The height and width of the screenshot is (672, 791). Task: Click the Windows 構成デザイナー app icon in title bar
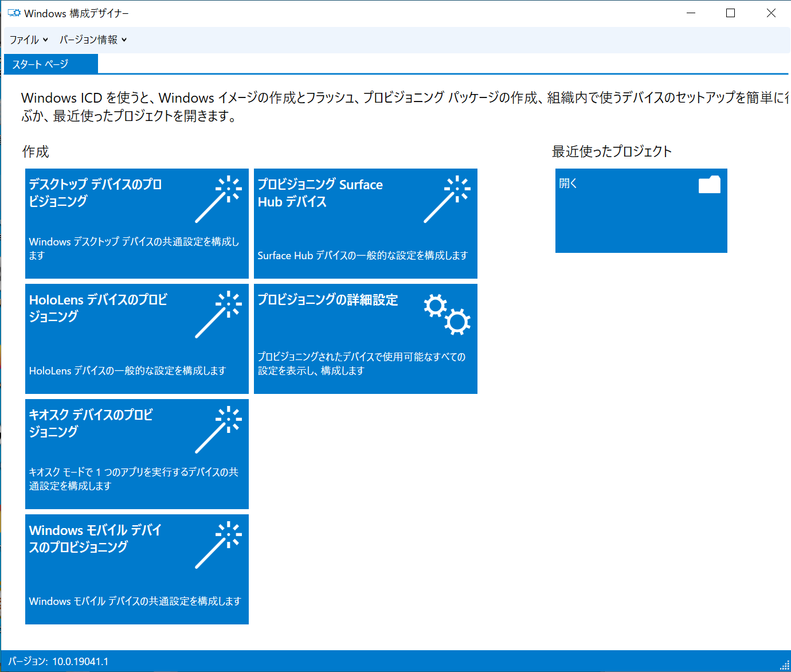(x=14, y=13)
